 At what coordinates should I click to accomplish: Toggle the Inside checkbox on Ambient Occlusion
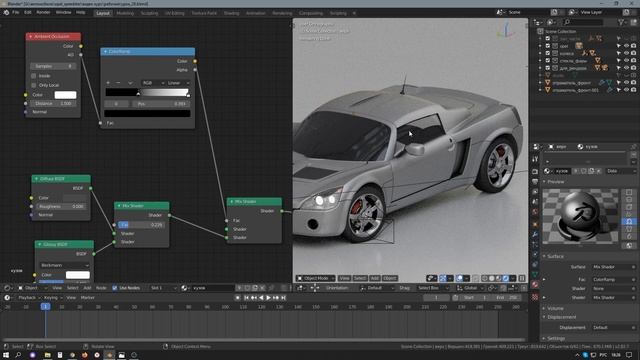pyautogui.click(x=33, y=76)
